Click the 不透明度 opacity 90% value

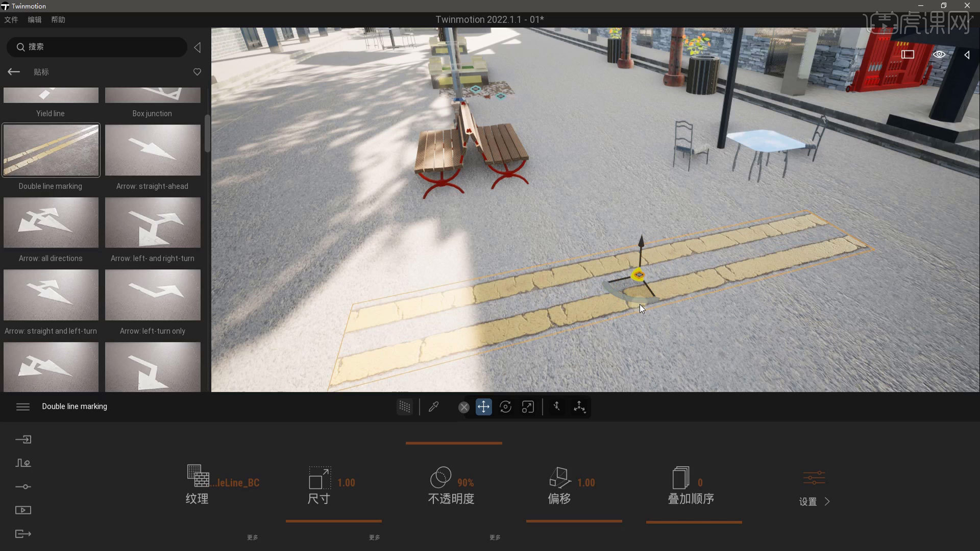coord(465,483)
